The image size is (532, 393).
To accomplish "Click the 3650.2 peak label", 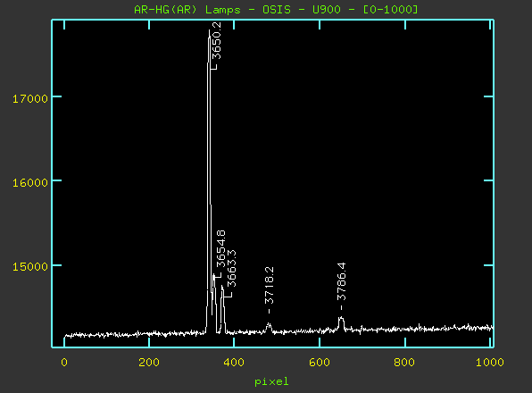I will pyautogui.click(x=216, y=40).
